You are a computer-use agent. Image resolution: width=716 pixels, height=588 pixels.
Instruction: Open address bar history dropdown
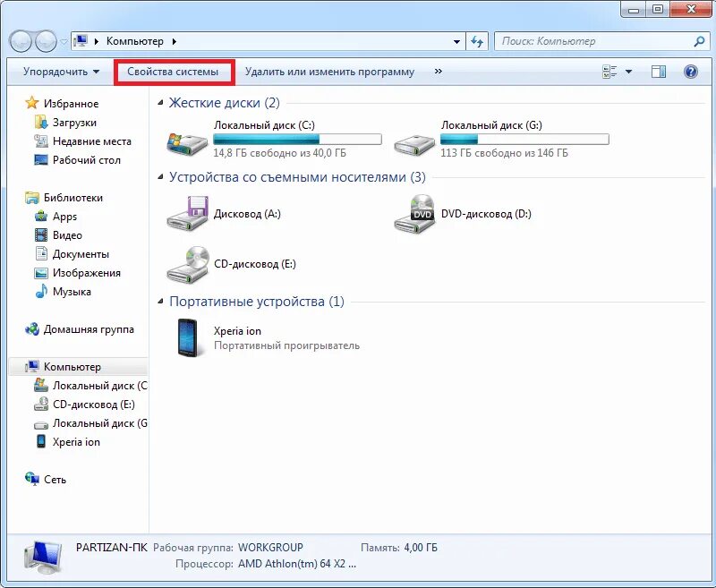(456, 41)
